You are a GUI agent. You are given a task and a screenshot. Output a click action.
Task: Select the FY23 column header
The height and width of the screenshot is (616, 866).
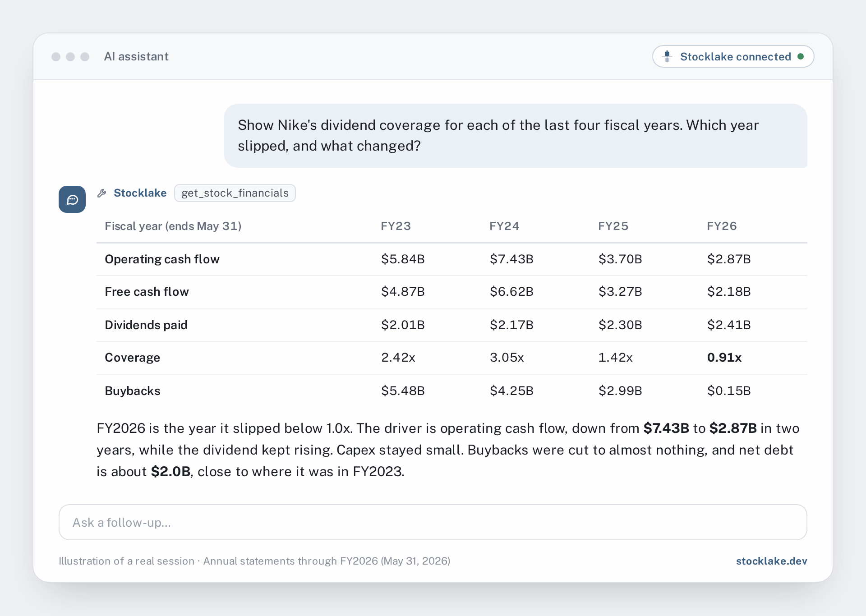(x=396, y=226)
